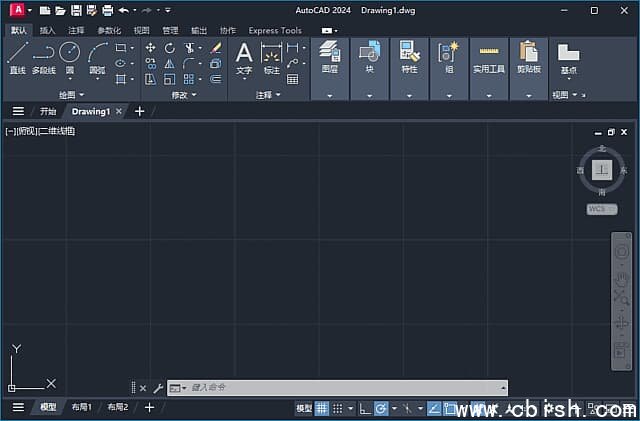Click the Save icon in quick access toolbar
640x421 pixels.
click(76, 10)
